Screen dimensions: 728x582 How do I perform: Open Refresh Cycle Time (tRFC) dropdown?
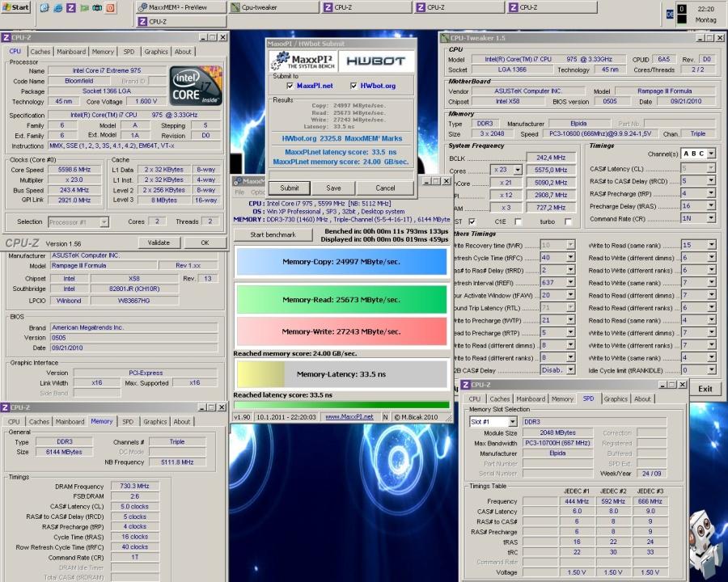tap(570, 257)
